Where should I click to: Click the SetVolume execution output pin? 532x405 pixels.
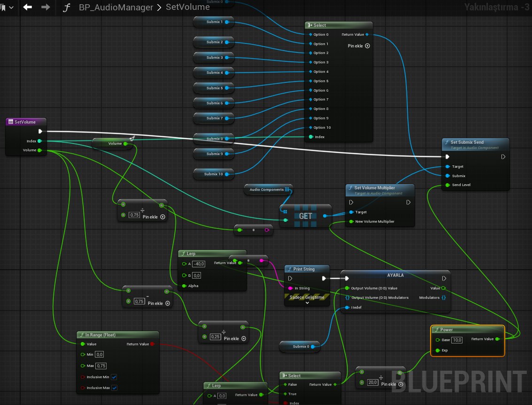[x=40, y=132]
